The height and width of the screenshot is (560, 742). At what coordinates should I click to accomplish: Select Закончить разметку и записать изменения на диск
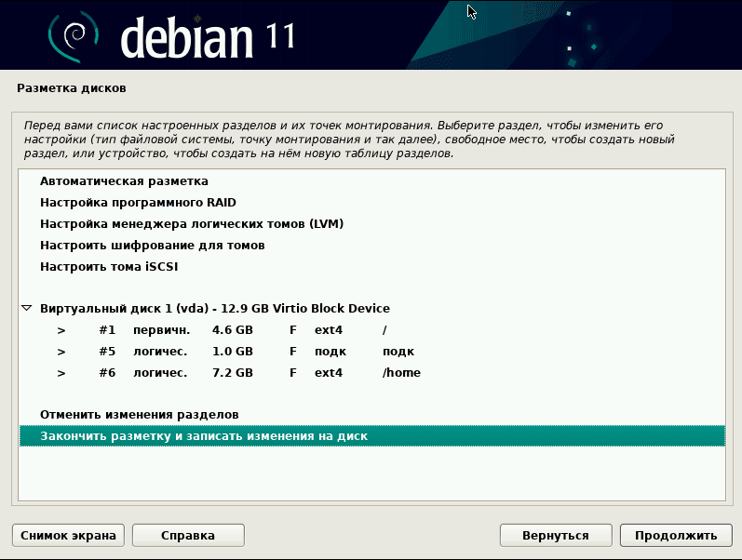click(x=372, y=435)
